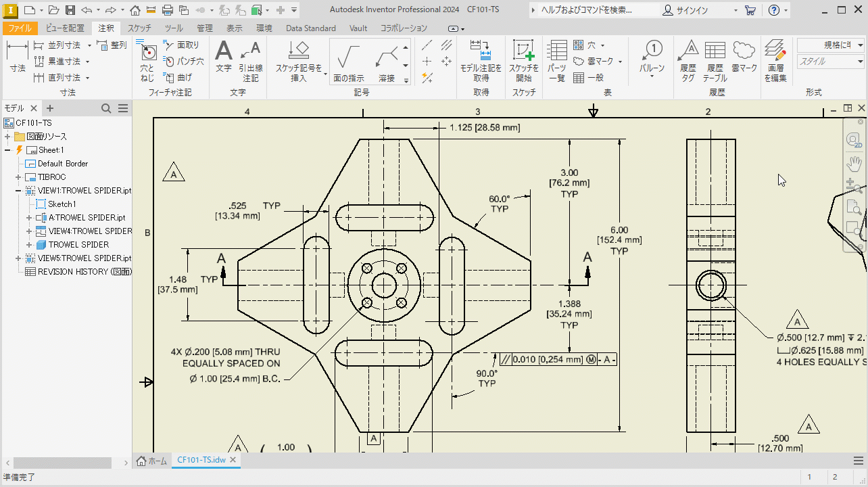Viewport: 868px width, 487px height.
Task: Create a new file from the quick access toolbar
Action: click(29, 10)
